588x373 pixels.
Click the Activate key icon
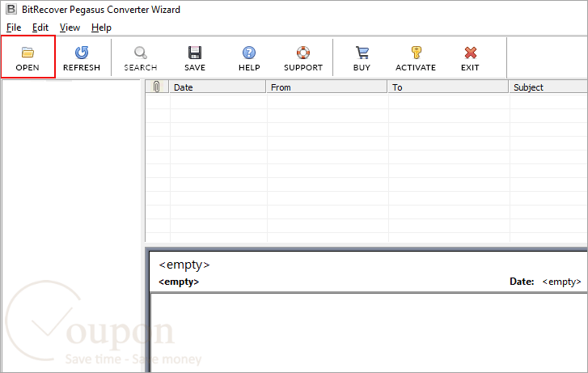tap(416, 53)
